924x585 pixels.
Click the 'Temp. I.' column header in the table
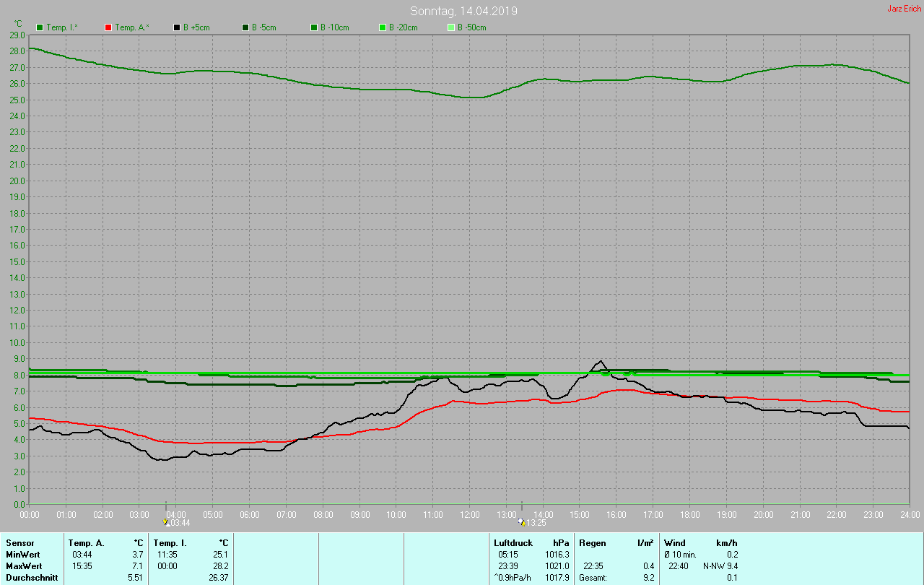[x=170, y=542]
